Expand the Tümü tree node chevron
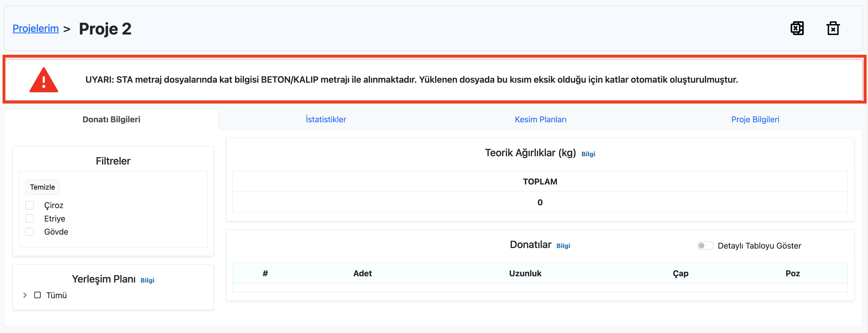Screen dimensions: 868x333 tap(25, 295)
